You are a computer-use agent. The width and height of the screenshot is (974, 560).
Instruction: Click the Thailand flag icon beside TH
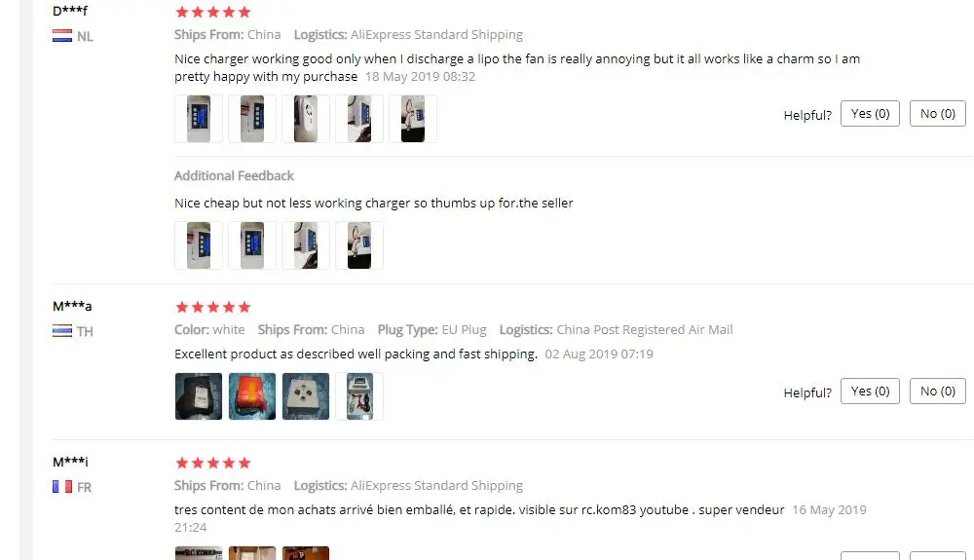click(62, 331)
